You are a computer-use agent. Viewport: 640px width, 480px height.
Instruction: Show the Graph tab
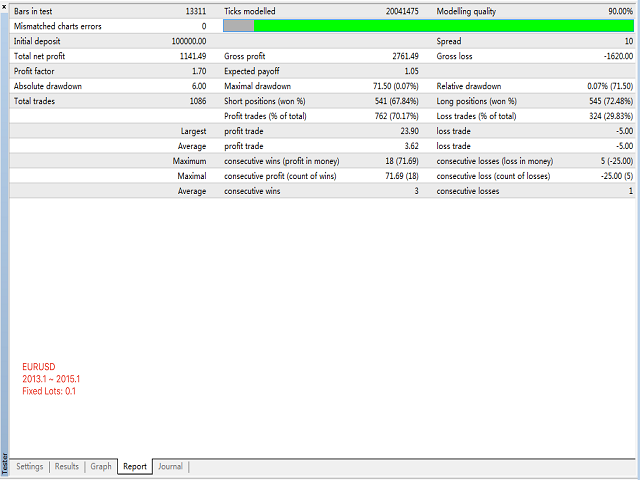[x=101, y=466]
